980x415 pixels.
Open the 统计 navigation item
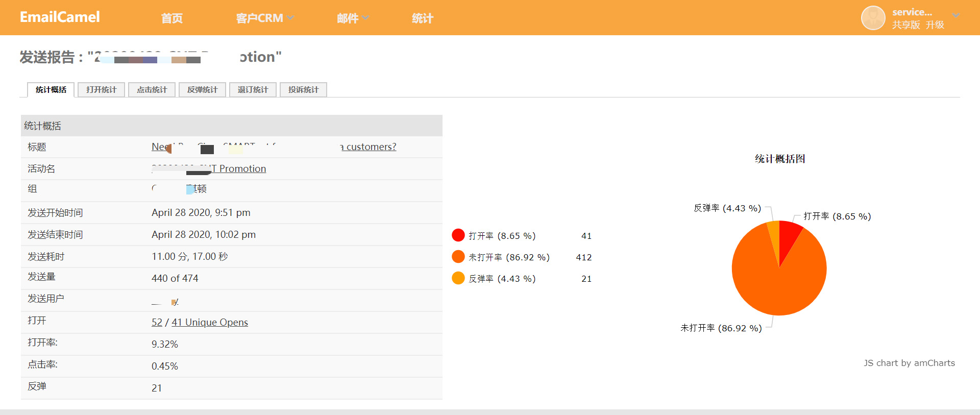(x=423, y=18)
